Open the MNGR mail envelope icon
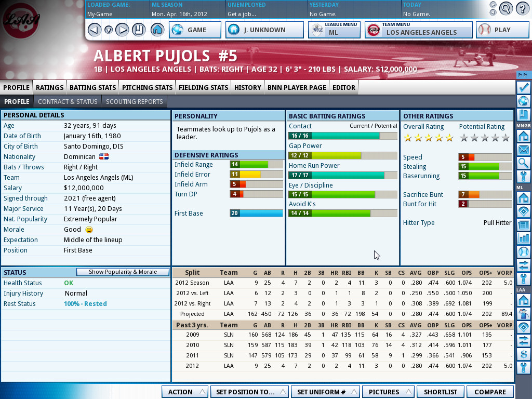 tap(524, 150)
